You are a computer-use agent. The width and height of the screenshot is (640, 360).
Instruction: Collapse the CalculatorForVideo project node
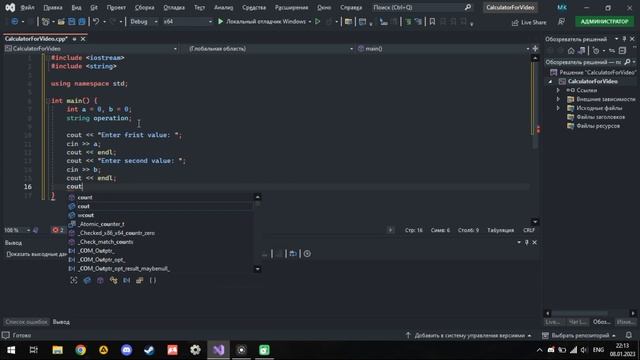[550, 82]
